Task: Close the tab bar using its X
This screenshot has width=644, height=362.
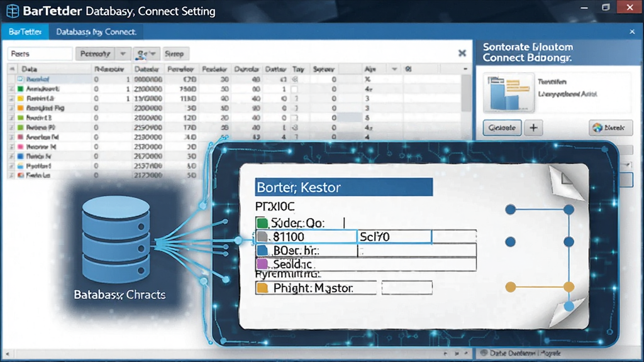Action: (x=632, y=31)
